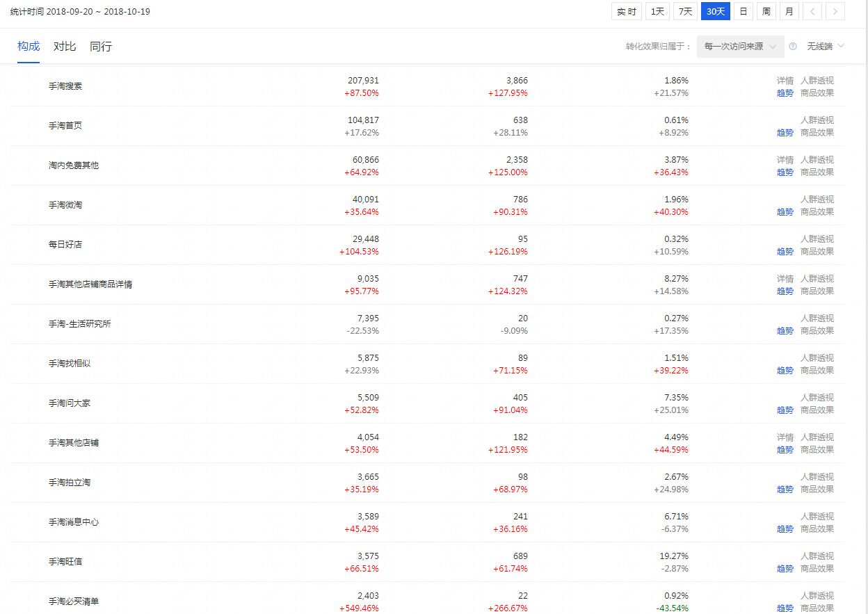
Task: Click the 手淘其他店铺商品详情 source name
Action: pyautogui.click(x=90, y=284)
